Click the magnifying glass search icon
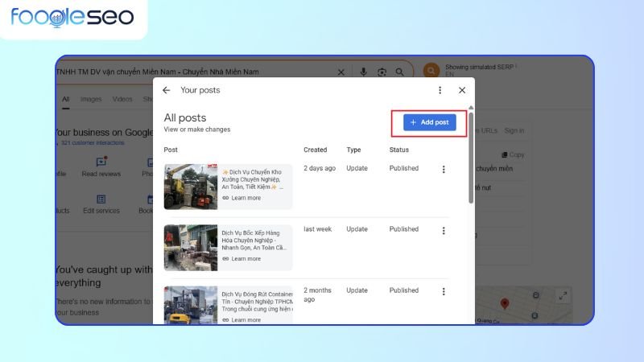 coord(401,72)
